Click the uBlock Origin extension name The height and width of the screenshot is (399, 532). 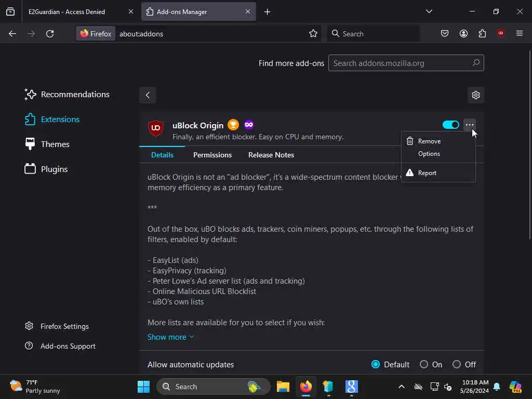pyautogui.click(x=198, y=126)
